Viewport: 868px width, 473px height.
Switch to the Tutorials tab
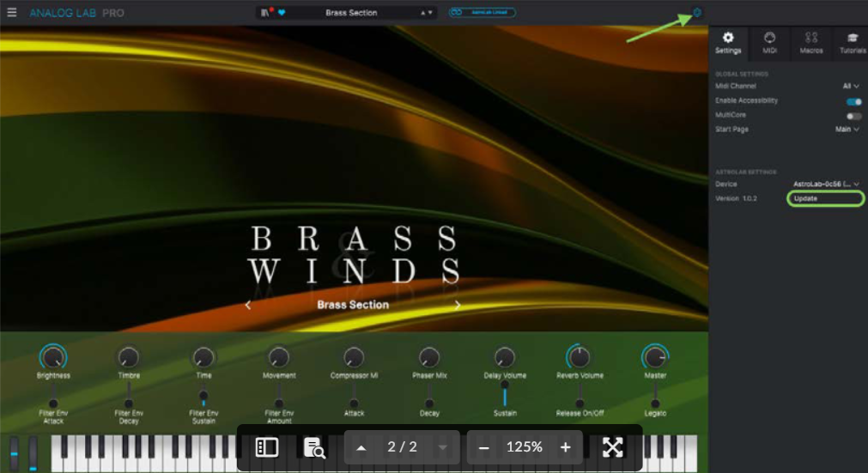(853, 43)
